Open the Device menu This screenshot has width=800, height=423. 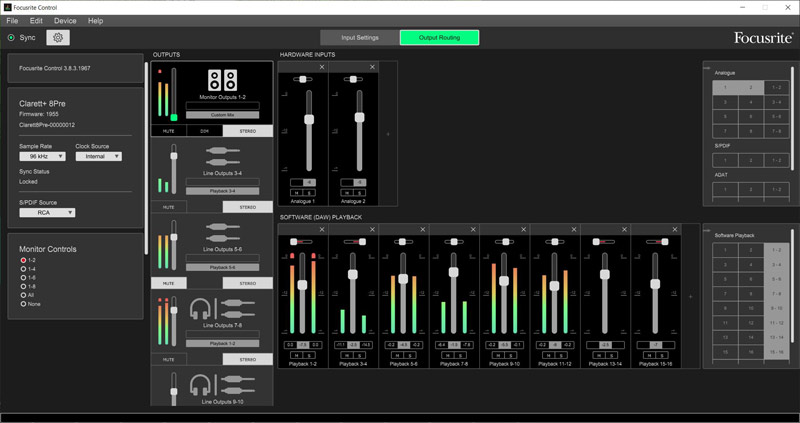[65, 20]
